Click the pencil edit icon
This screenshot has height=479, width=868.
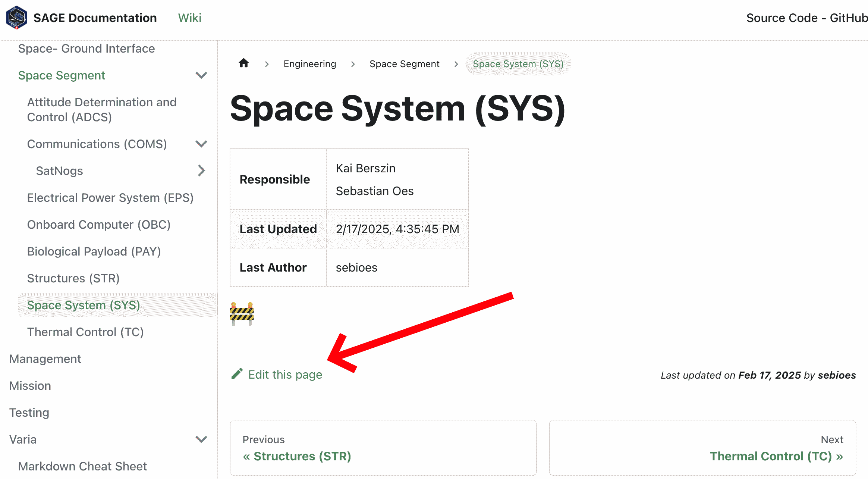coord(237,374)
